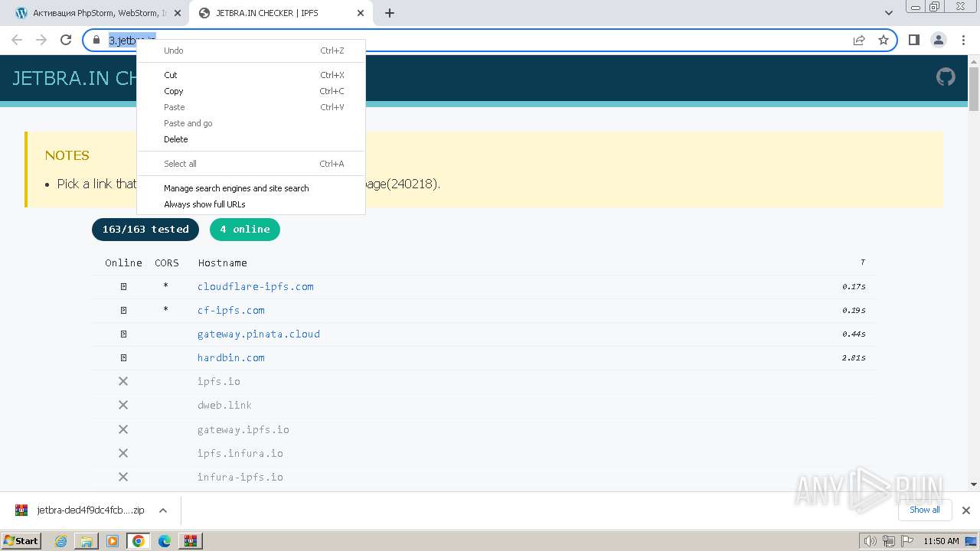This screenshot has width=980, height=551.
Task: Choose Select all from the context menu
Action: [x=251, y=164]
